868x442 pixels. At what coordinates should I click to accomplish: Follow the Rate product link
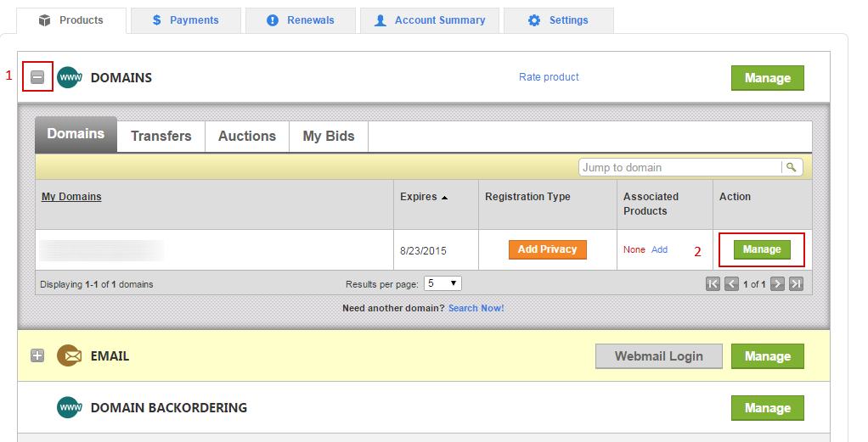coord(549,77)
